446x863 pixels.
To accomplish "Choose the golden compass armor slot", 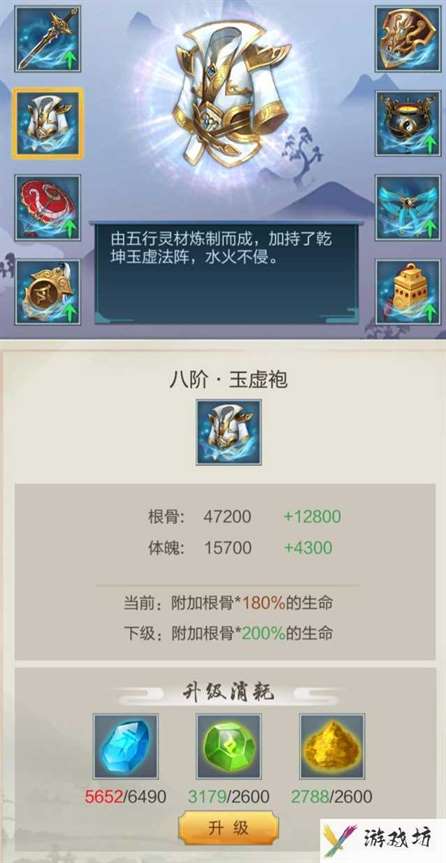I will pos(47,292).
